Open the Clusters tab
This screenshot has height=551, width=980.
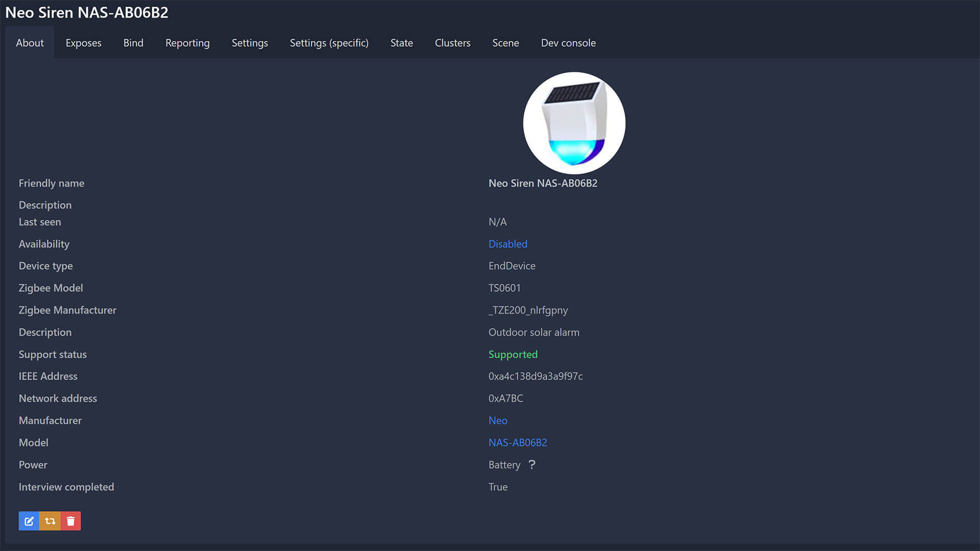pyautogui.click(x=452, y=43)
